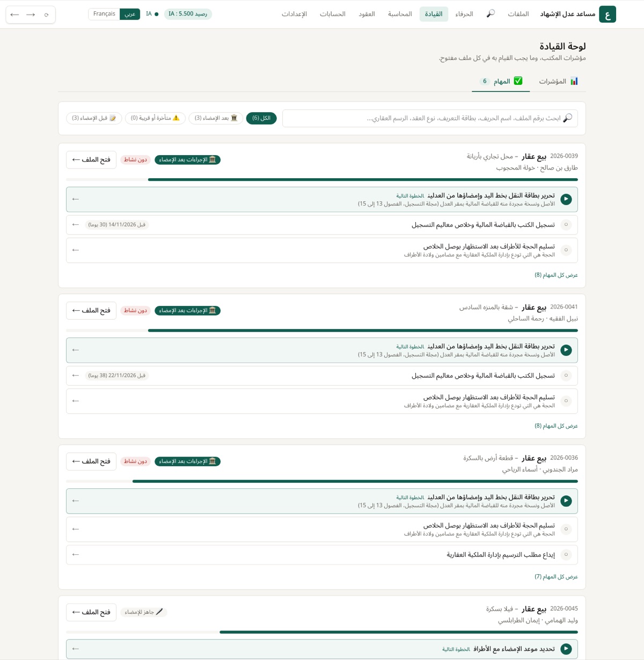
Task: Open the الحسابات menu
Action: pyautogui.click(x=333, y=14)
